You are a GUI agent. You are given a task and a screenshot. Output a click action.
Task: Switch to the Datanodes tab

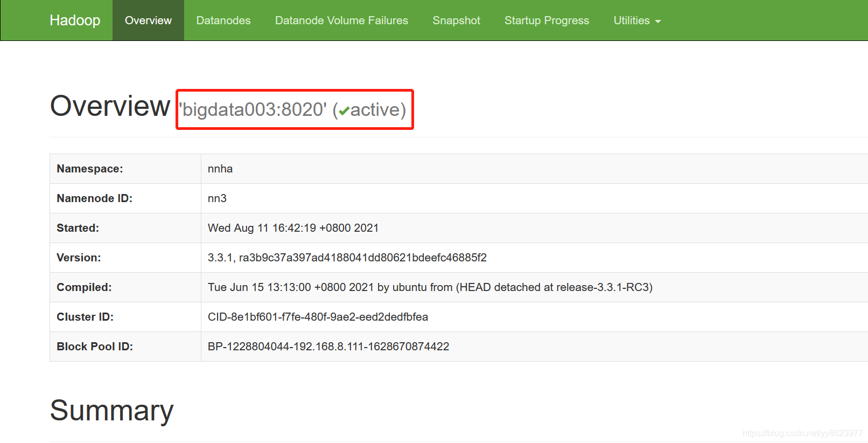point(223,20)
